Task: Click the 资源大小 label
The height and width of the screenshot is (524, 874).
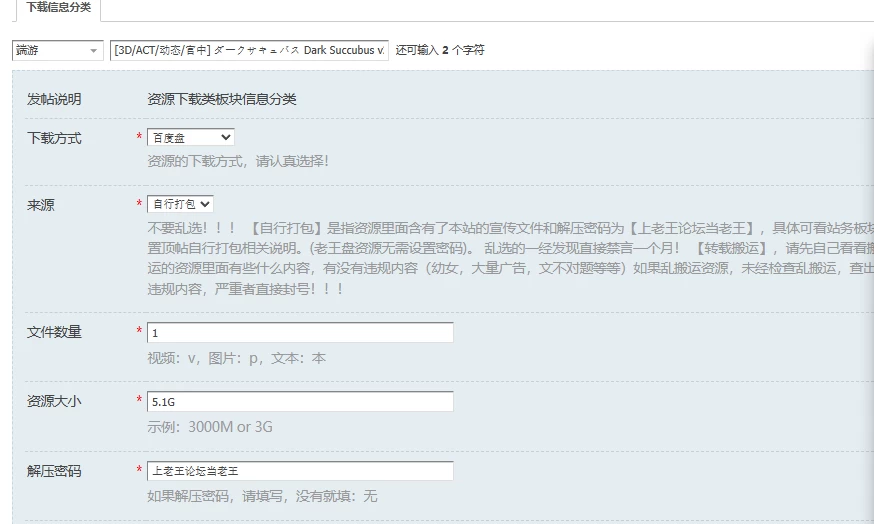Action: [x=54, y=401]
